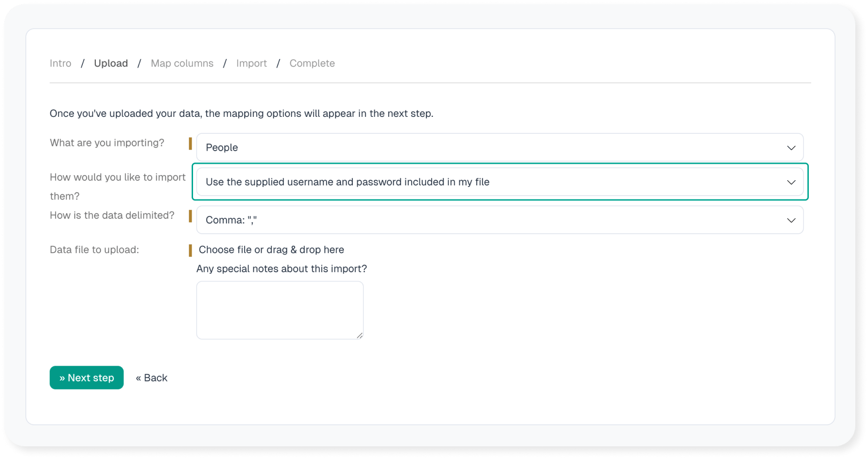Click "Choose file or drag & drop here"
Screen dimensions: 868x459
(271, 250)
